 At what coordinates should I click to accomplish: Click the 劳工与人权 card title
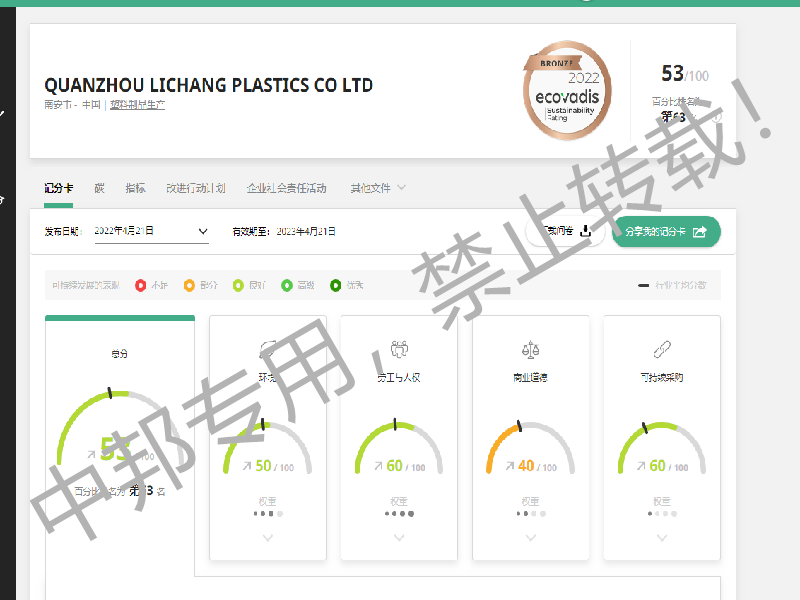399,378
